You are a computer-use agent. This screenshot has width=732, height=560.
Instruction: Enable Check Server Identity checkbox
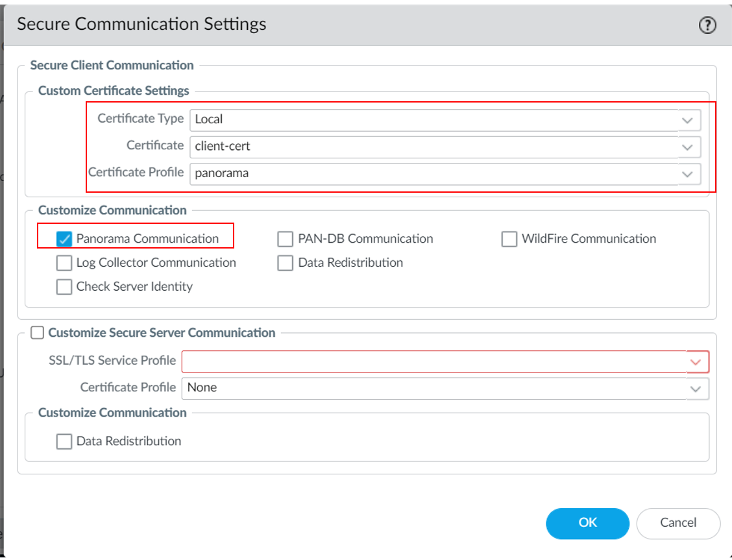[64, 287]
